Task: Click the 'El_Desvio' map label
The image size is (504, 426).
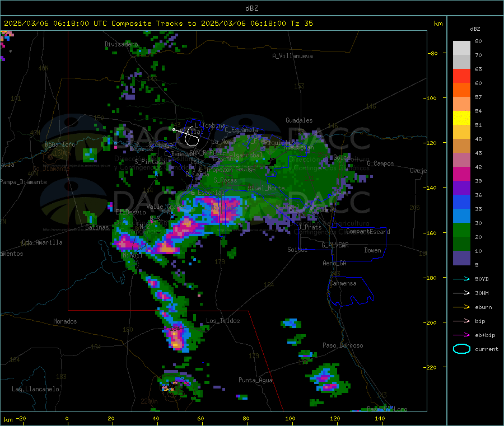Action: point(131,212)
